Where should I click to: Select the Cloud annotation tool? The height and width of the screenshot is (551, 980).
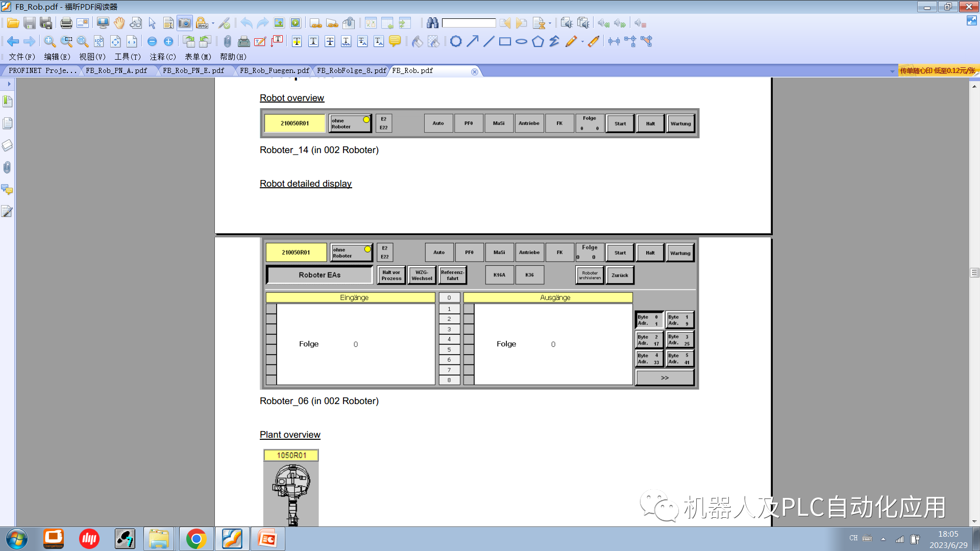point(456,41)
